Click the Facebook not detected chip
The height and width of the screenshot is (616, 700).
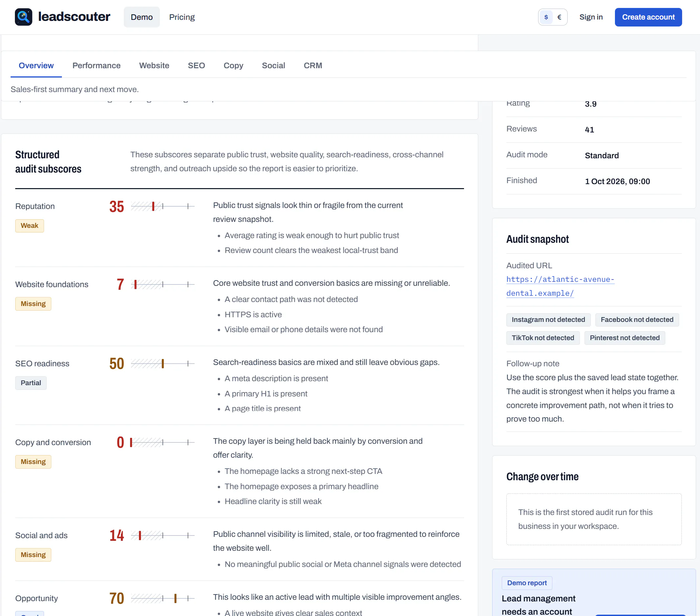[x=637, y=320]
